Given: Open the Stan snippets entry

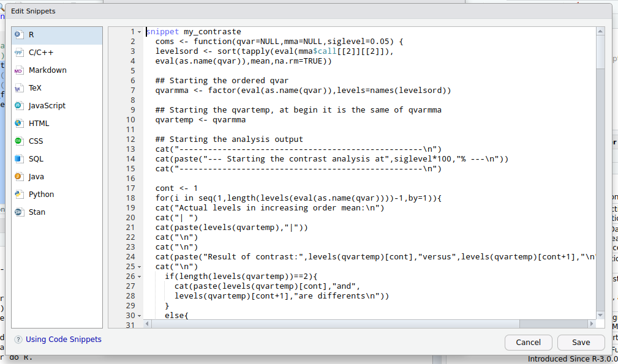Looking at the screenshot, I should 18,212.
